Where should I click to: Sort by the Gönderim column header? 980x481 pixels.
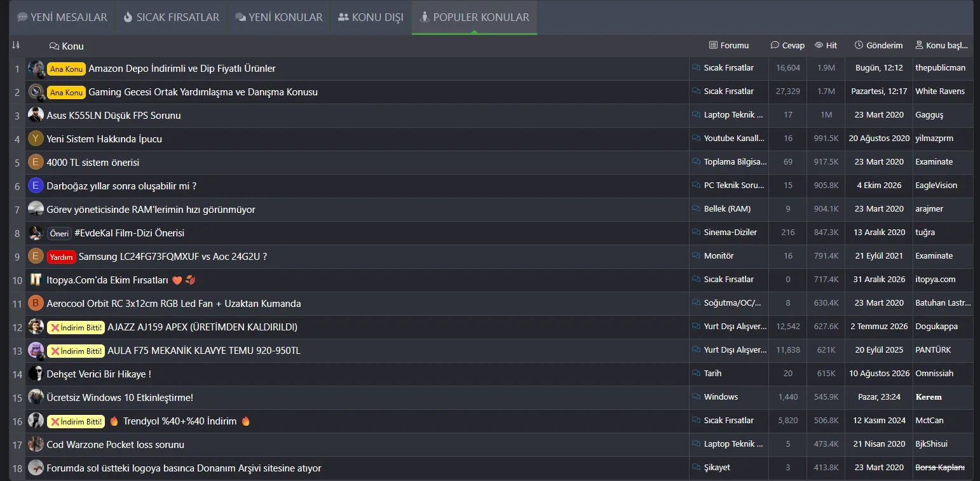[878, 45]
